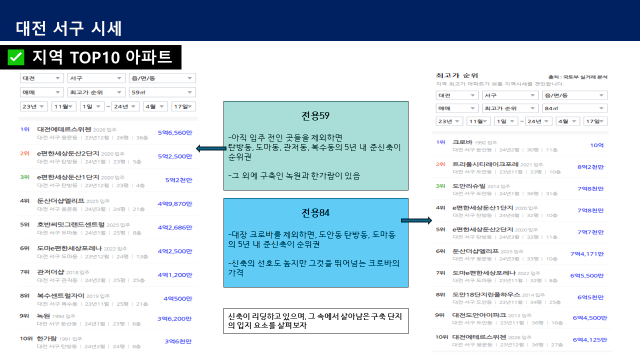The width and height of the screenshot is (640, 360).
Task: Click the 4억500만 price
Action: [178, 298]
